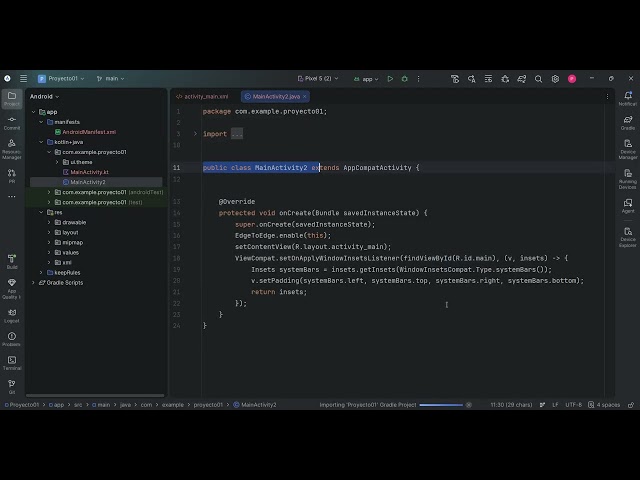The width and height of the screenshot is (640, 480).
Task: Open the Problems tool window
Action: (12, 339)
